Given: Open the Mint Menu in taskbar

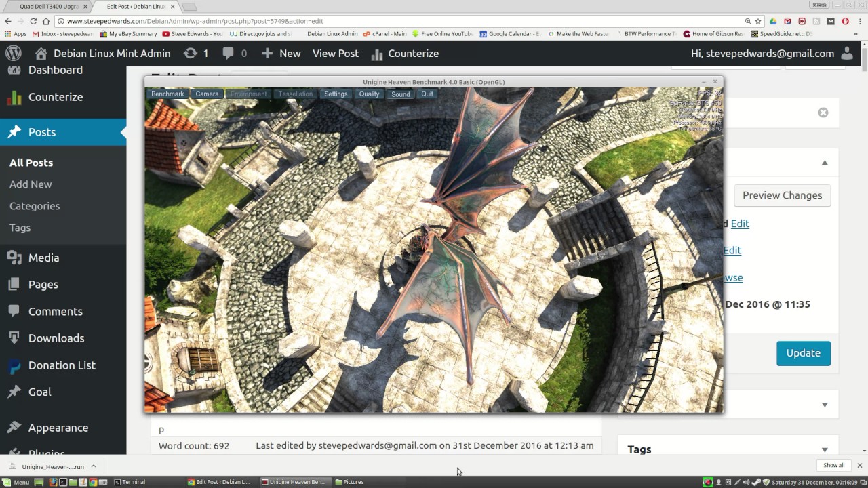Looking at the screenshot, I should point(16,482).
